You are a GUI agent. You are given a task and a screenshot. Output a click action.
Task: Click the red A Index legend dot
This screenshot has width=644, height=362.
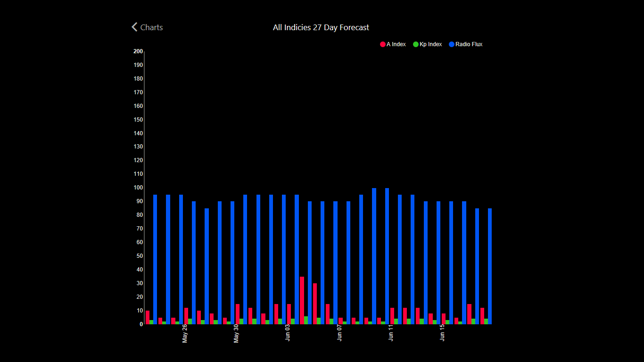(x=383, y=44)
